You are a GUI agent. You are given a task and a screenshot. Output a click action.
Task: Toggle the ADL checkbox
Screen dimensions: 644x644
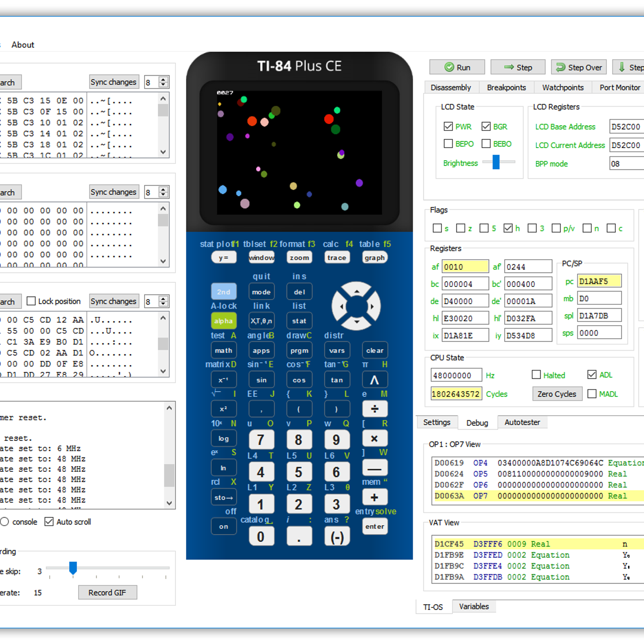click(x=592, y=375)
